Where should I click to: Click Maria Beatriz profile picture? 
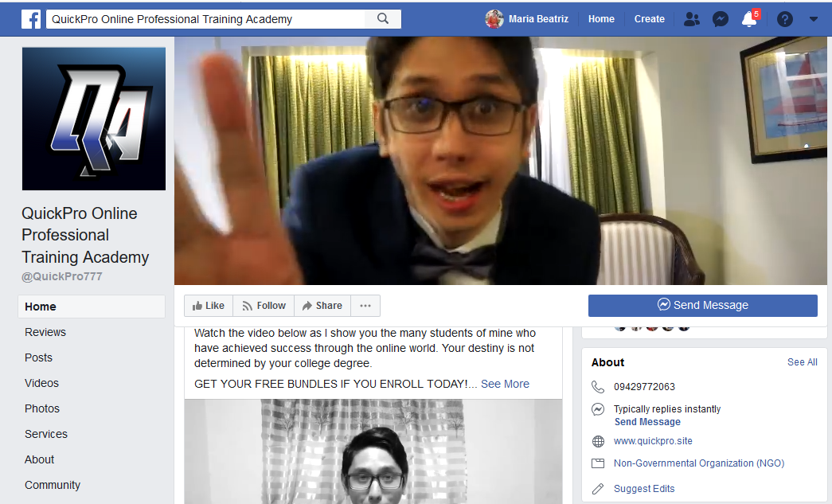pos(494,19)
